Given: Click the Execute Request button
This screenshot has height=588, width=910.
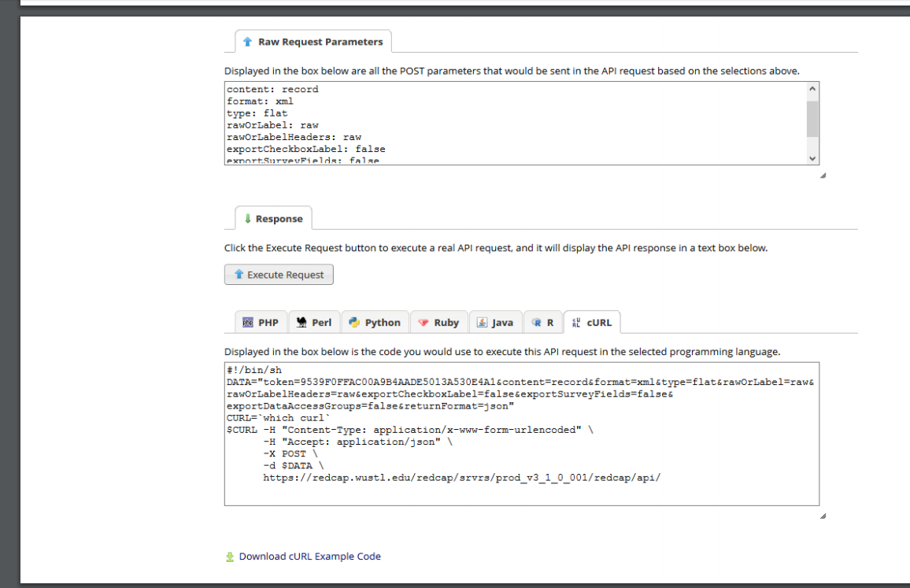Looking at the screenshot, I should pyautogui.click(x=279, y=274).
